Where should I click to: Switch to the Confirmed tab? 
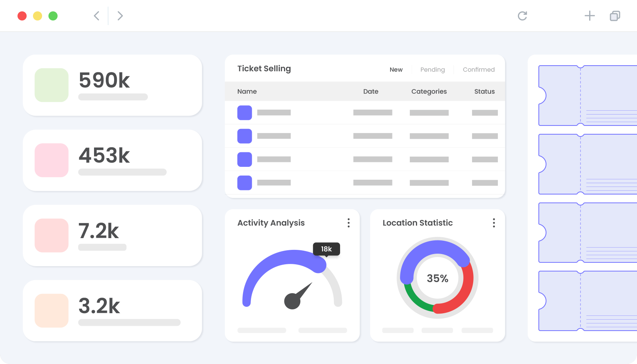click(479, 70)
